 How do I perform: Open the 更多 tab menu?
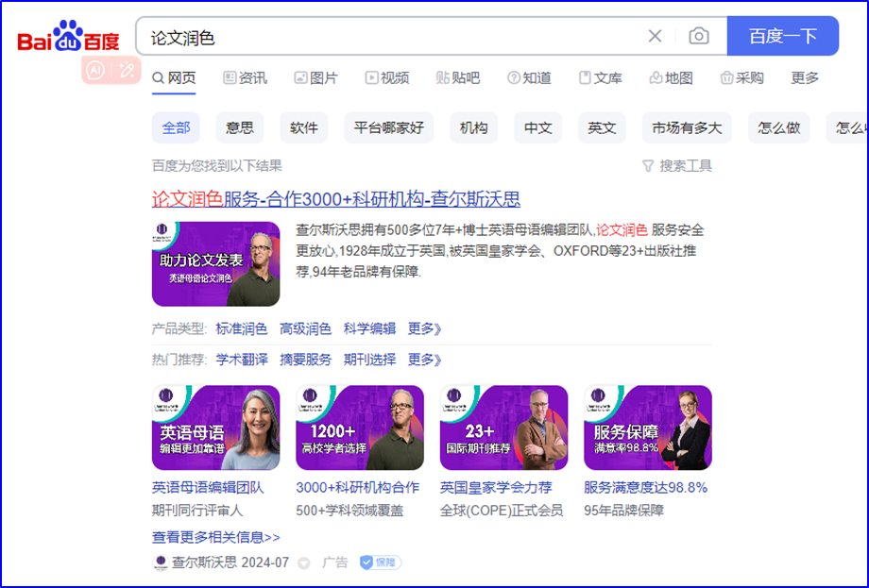805,77
